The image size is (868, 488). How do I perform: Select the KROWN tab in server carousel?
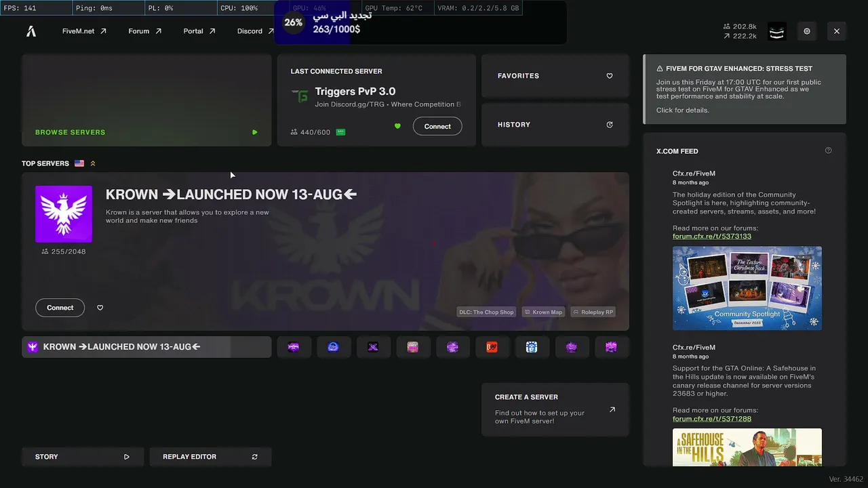146,347
